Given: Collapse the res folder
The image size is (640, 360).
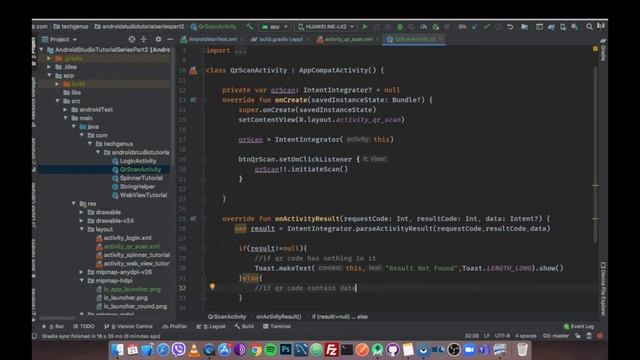Looking at the screenshot, I should [74, 203].
